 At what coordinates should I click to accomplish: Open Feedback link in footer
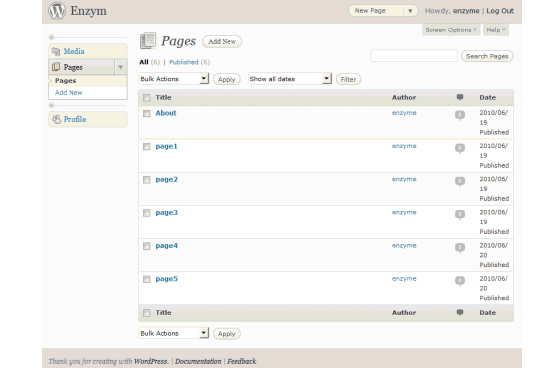point(242,361)
